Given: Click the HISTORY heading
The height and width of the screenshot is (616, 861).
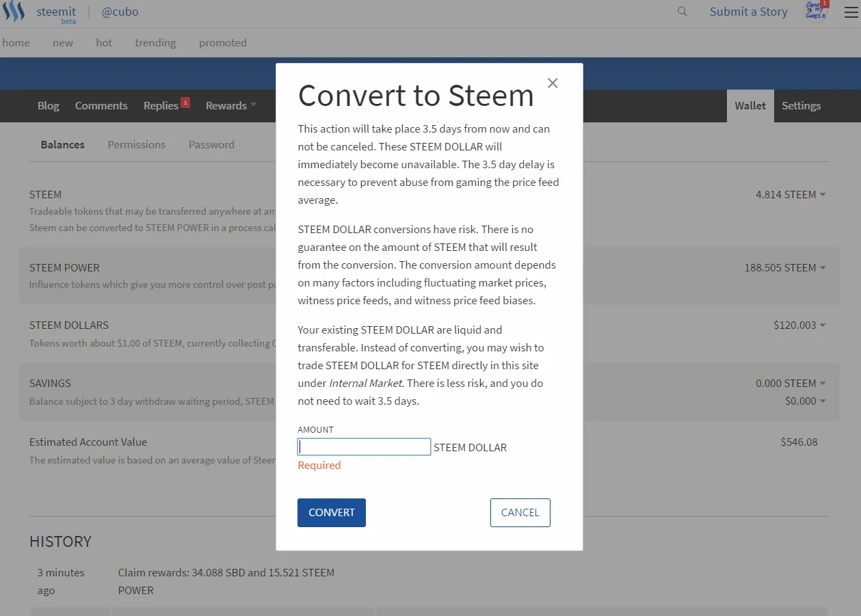Looking at the screenshot, I should 60,541.
